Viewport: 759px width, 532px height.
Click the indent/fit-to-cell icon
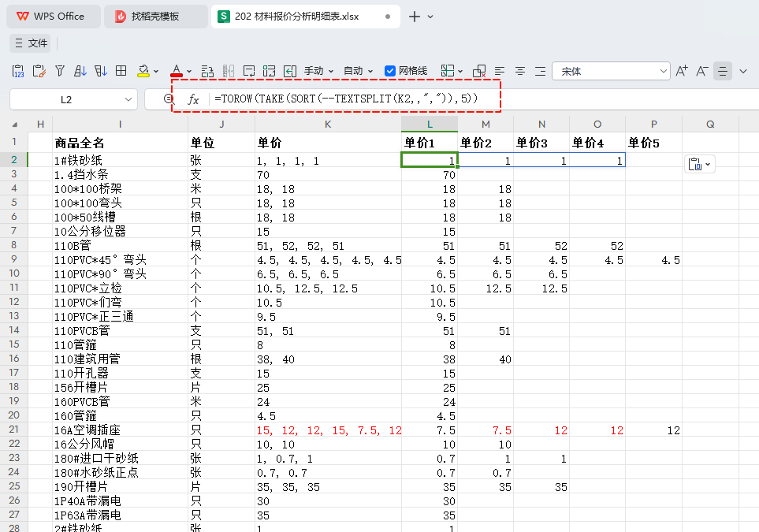coord(290,71)
